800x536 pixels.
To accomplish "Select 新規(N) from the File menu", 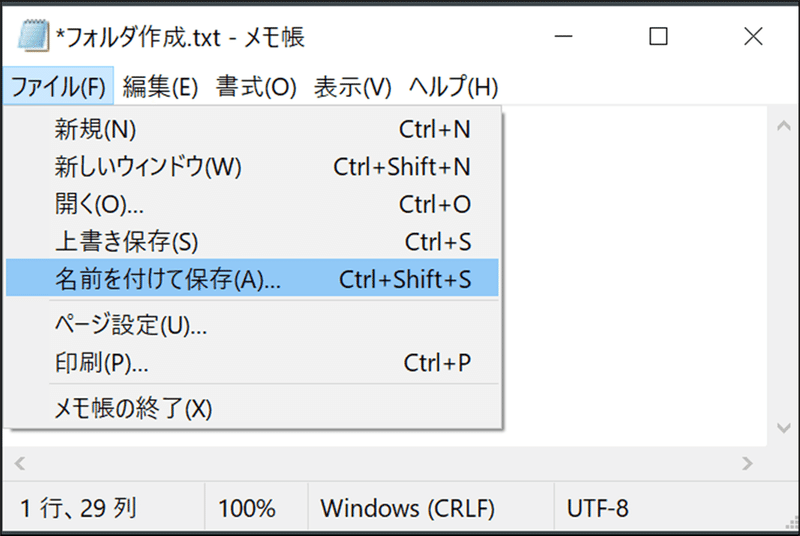I will [96, 129].
